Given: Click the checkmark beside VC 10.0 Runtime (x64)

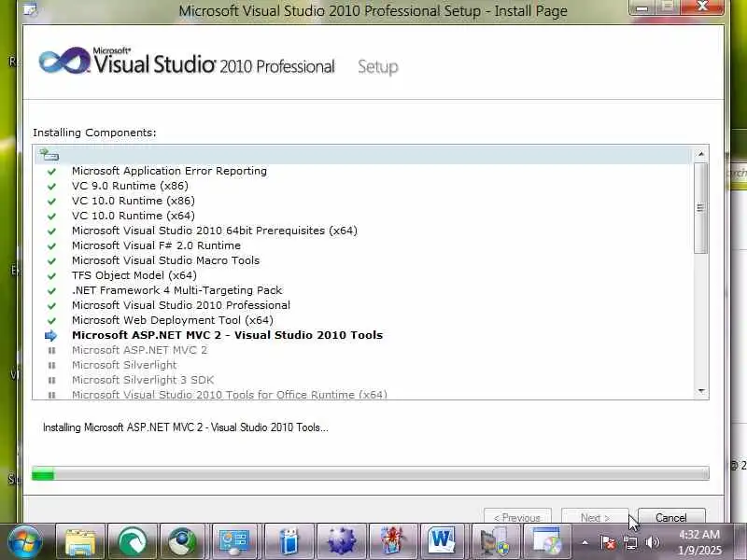Looking at the screenshot, I should [51, 216].
